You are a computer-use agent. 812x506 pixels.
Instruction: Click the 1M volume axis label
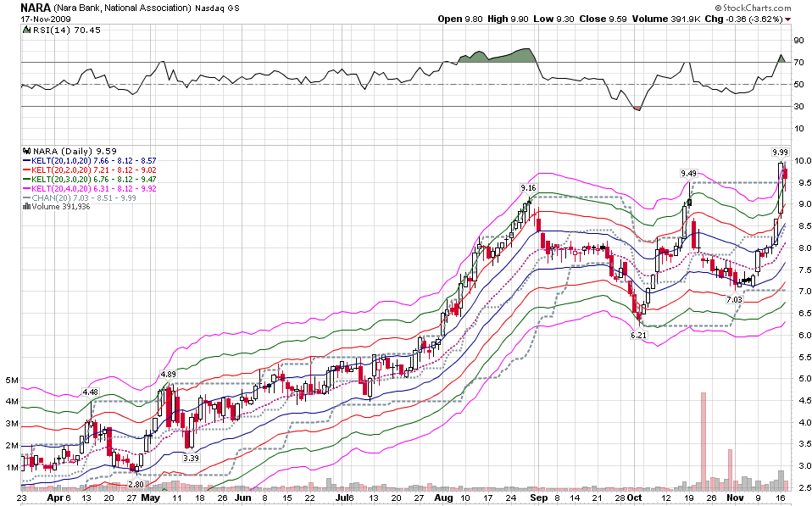pyautogui.click(x=12, y=467)
